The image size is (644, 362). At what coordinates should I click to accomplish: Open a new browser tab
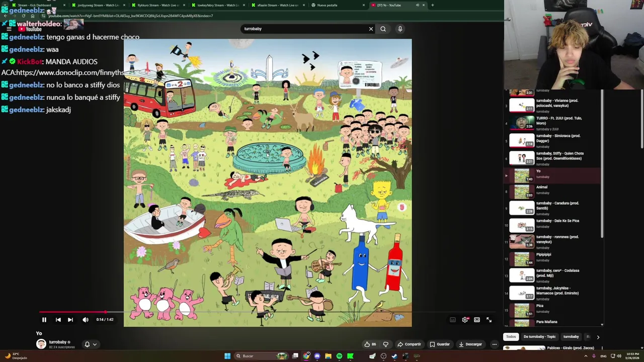click(433, 5)
